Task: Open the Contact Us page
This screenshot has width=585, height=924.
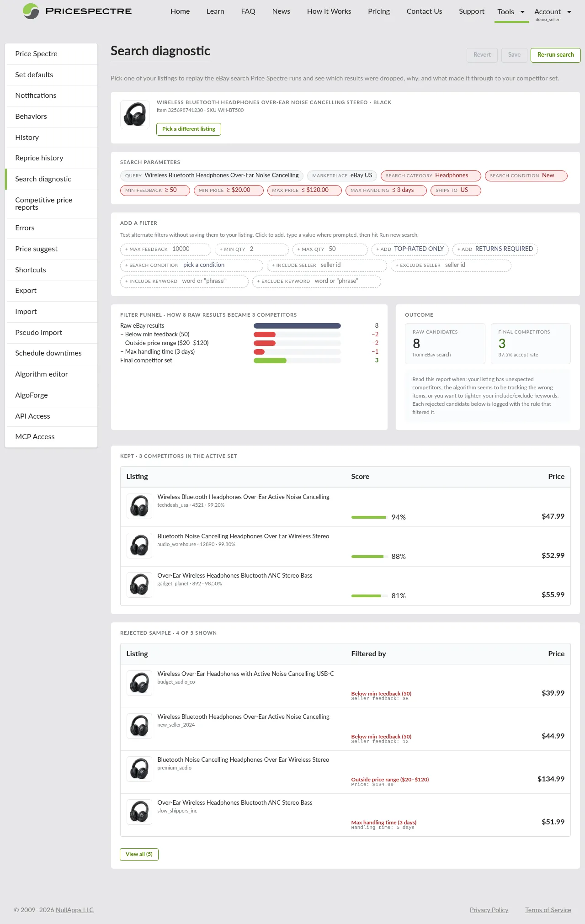Action: click(x=424, y=11)
